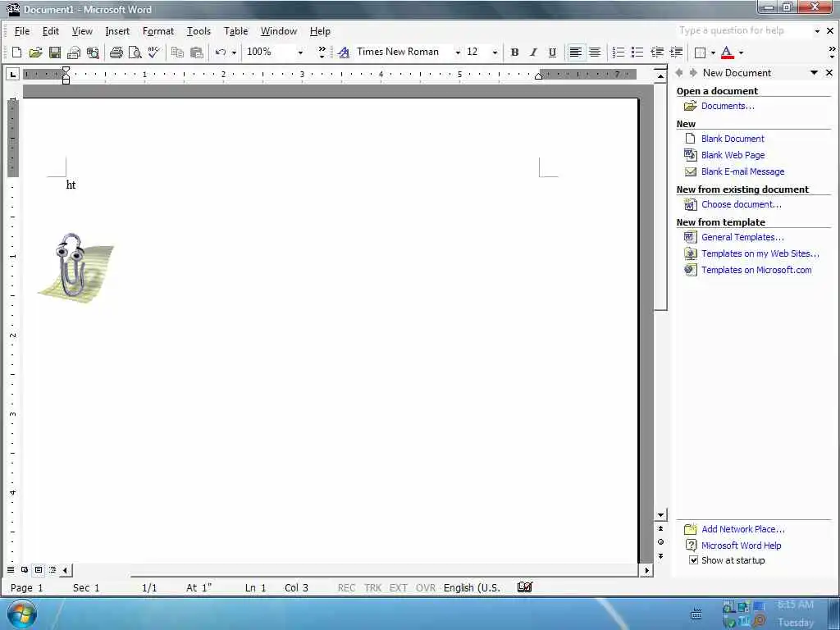Create a Blank E-mail Message
The height and width of the screenshot is (630, 840).
click(742, 172)
